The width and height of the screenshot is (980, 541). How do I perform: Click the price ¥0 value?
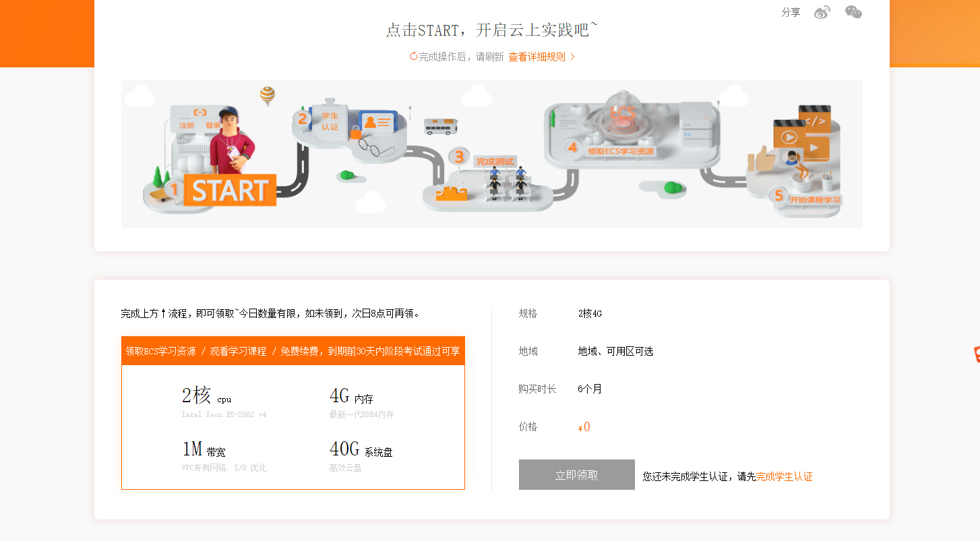pyautogui.click(x=584, y=426)
